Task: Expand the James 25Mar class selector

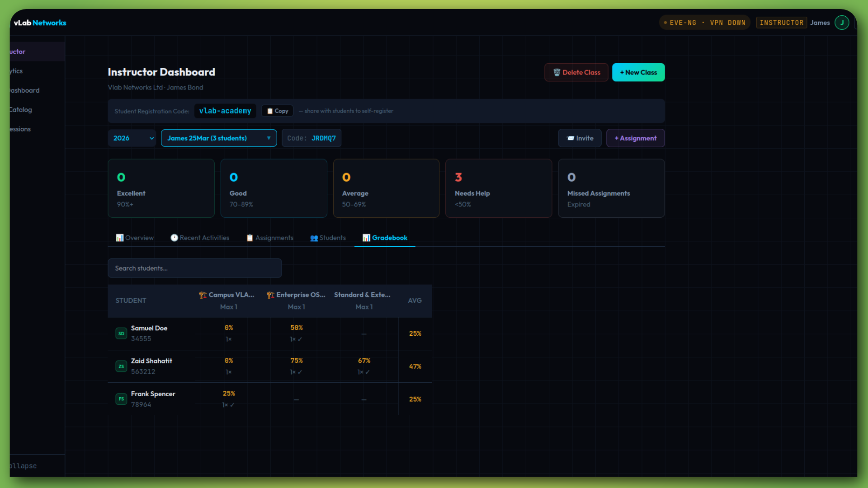Action: [219, 138]
